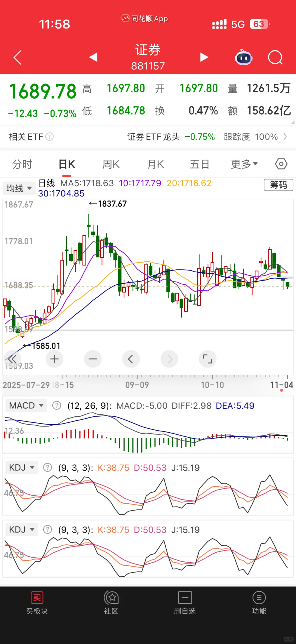Expand chart to fullscreen icon
Image resolution: width=296 pixels, height=644 pixels.
point(207,359)
